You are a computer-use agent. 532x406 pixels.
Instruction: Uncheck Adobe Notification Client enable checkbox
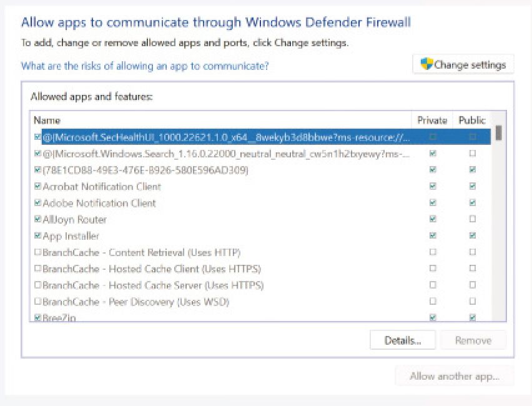pos(37,202)
